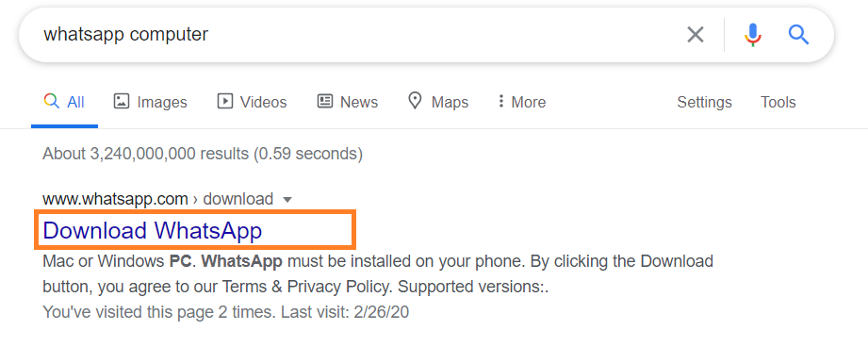The image size is (868, 347).
Task: Open the Download WhatsApp result link
Action: click(153, 230)
